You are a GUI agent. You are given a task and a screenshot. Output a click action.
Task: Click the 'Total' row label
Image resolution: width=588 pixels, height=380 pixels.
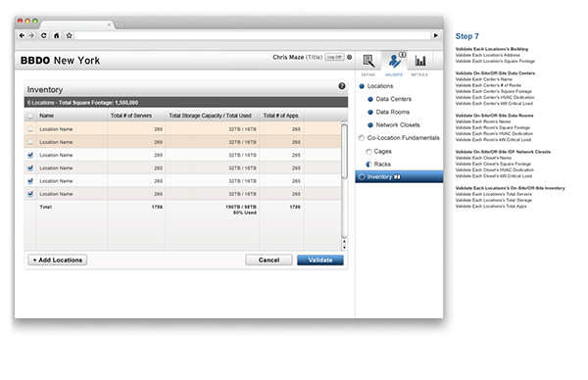[46, 207]
